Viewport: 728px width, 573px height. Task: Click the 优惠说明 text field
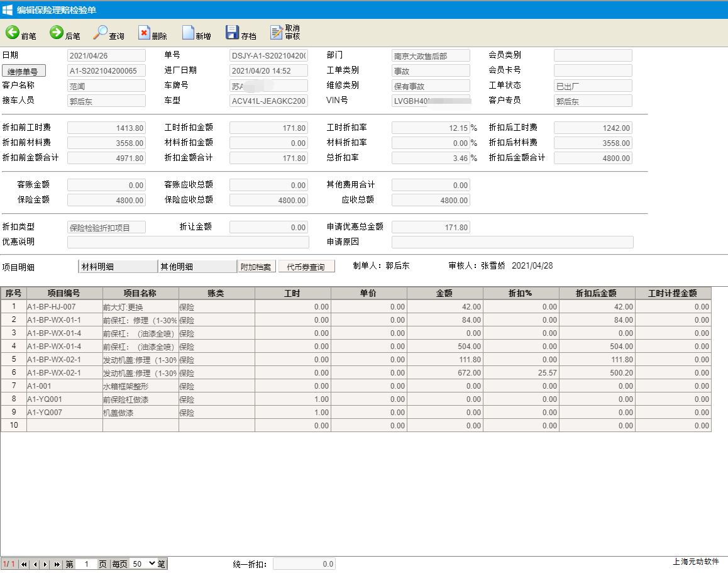click(188, 242)
